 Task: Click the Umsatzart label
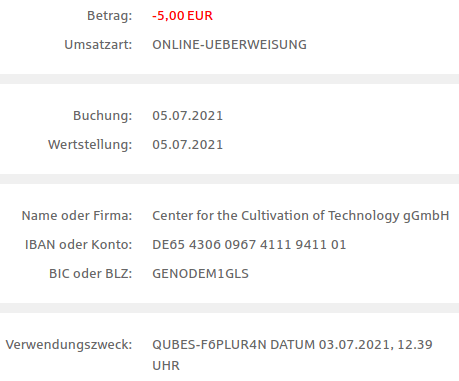(x=98, y=45)
